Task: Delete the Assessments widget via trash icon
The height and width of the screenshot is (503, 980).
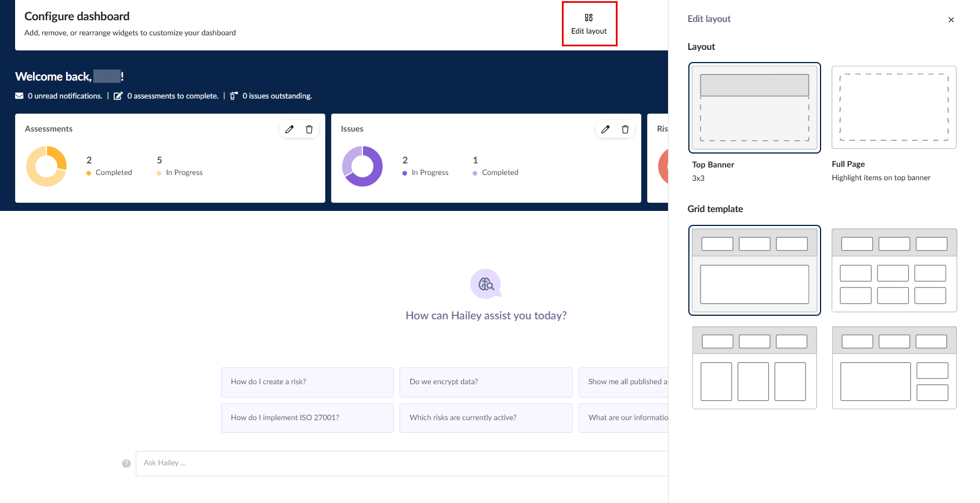Action: (309, 129)
